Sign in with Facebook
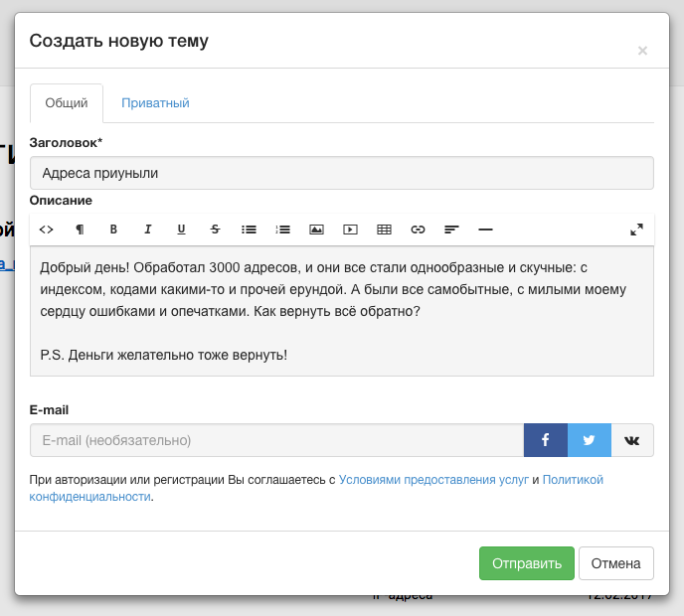Viewport: 684px width, 616px height. pos(546,440)
